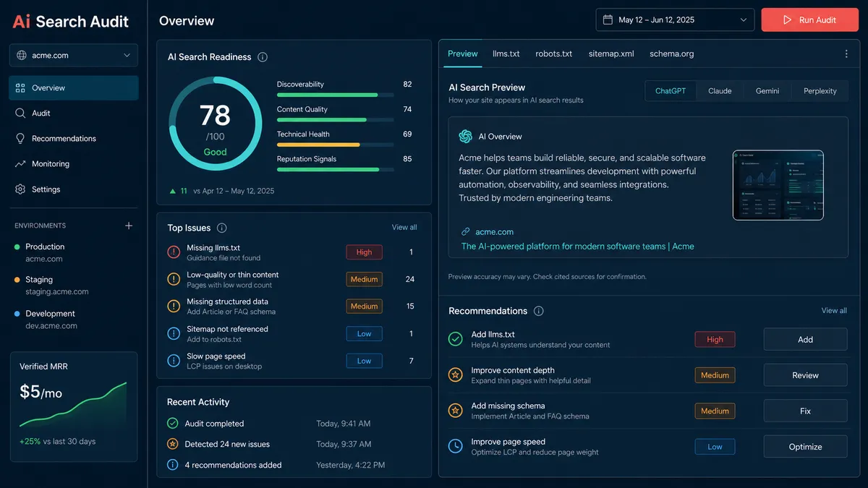Click the Verified MRR chart card
This screenshot has height=488, width=868.
tap(74, 406)
